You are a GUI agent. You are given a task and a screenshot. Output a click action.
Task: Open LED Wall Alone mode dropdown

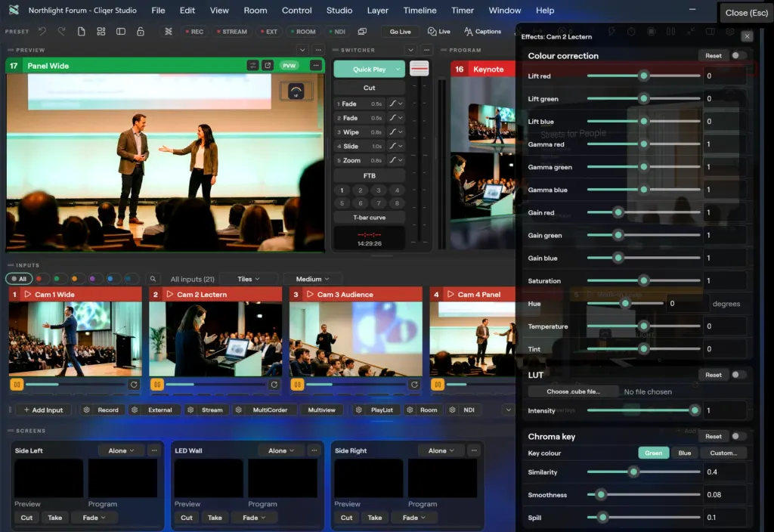tap(281, 450)
